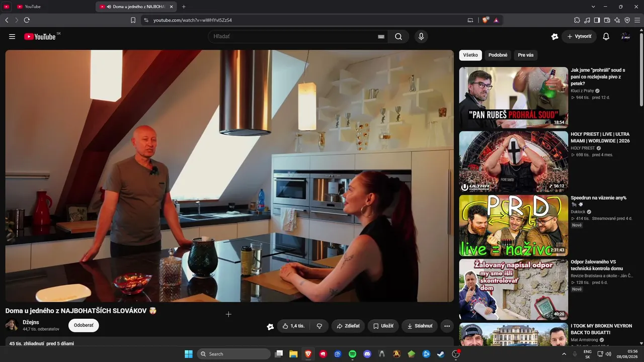This screenshot has height=362, width=644.
Task: Open the Windows Start menu
Action: (189, 354)
